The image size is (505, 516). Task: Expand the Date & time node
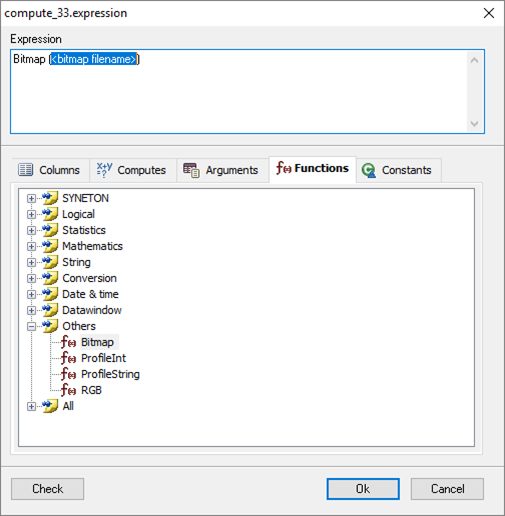tap(31, 294)
